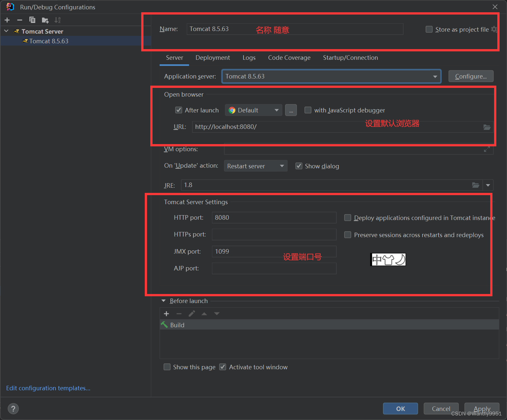Image resolution: width=507 pixels, height=420 pixels.
Task: Click the Build hammer icon
Action: point(164,325)
